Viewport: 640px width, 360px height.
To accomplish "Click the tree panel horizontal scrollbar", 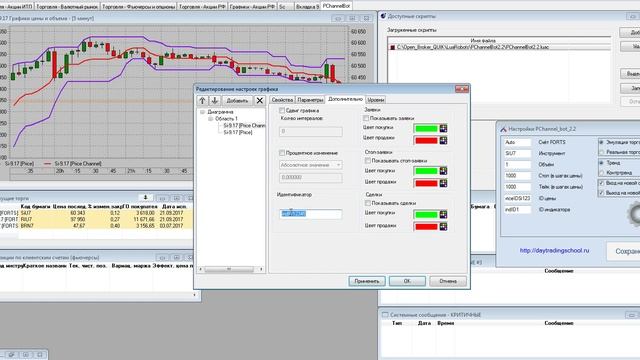I will (x=231, y=269).
